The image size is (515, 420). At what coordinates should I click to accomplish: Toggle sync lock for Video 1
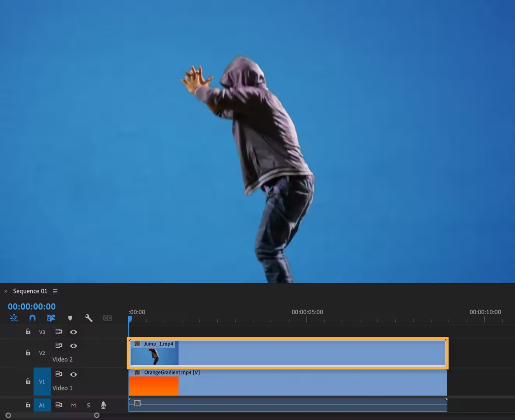pos(59,374)
